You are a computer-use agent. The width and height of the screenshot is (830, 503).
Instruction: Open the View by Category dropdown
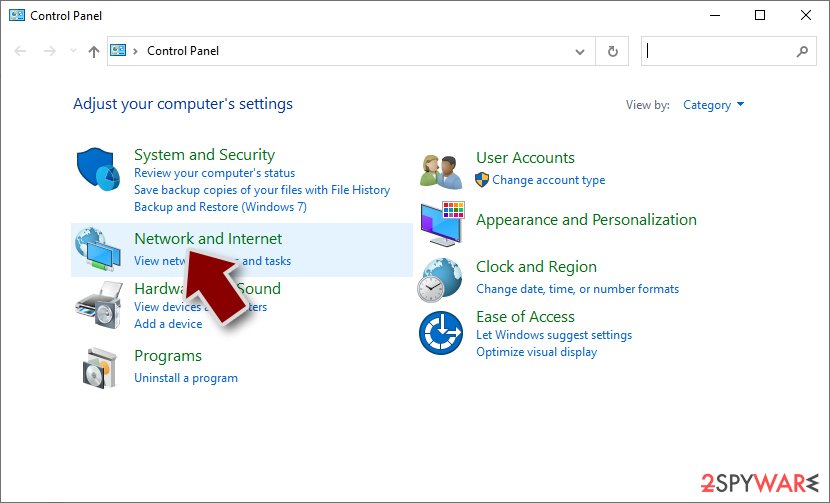[x=713, y=105]
